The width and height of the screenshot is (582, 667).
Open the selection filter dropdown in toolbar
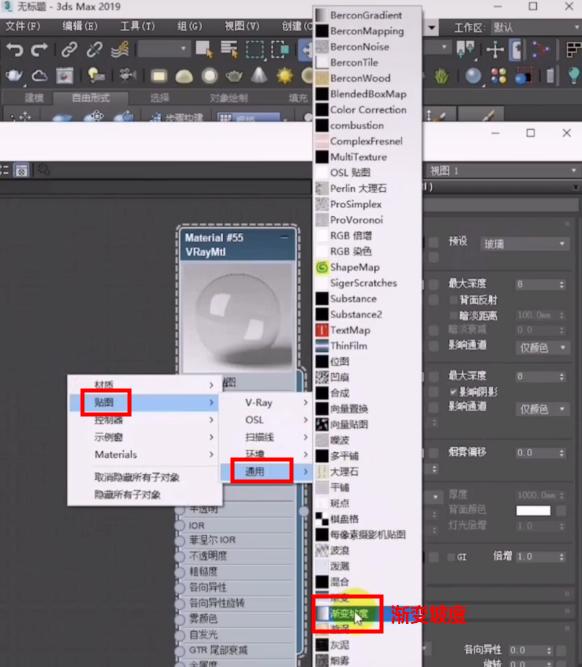click(x=163, y=49)
